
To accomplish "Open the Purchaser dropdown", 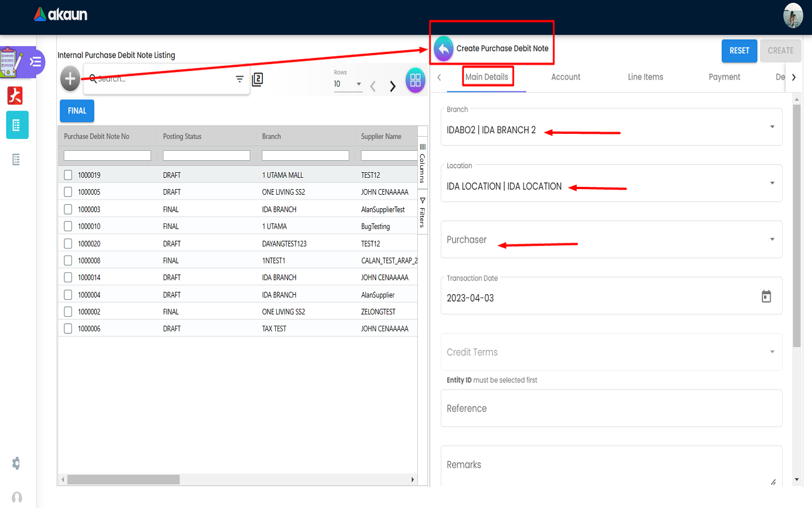I will coord(772,239).
